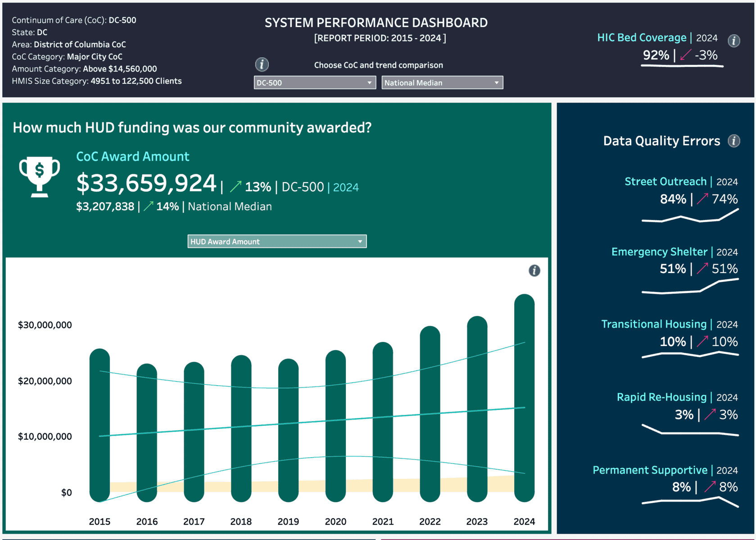Image resolution: width=756 pixels, height=540 pixels.
Task: Click the pink arrow in Rapid Re-Housing row
Action: pyautogui.click(x=710, y=414)
